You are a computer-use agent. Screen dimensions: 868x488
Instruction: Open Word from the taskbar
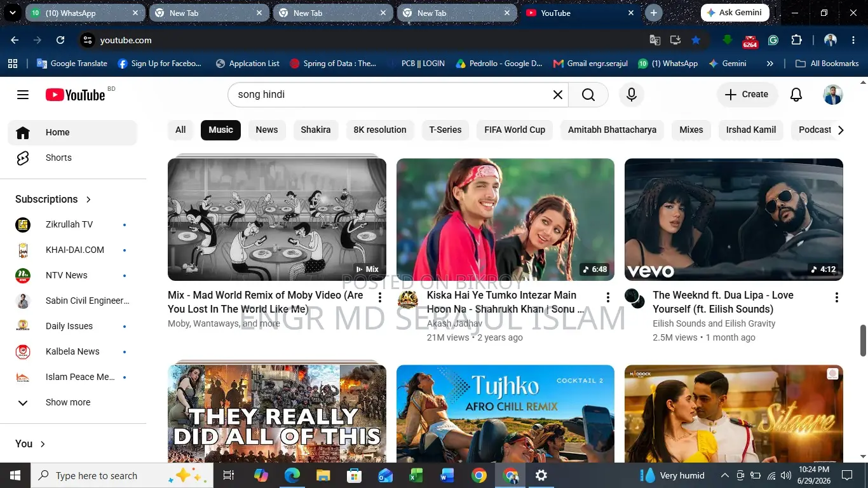(x=447, y=475)
